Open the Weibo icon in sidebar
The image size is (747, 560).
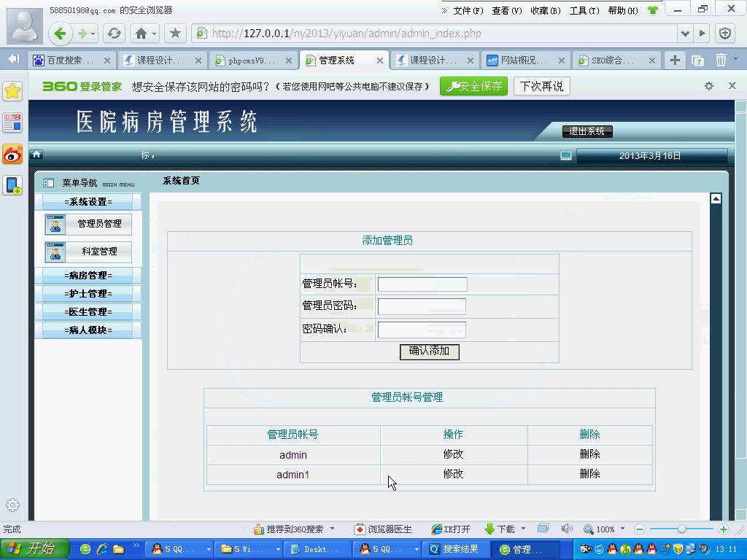pyautogui.click(x=12, y=155)
